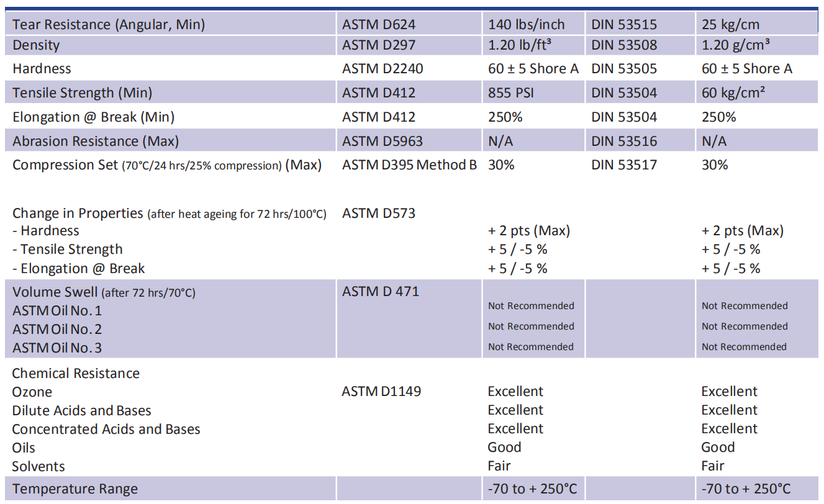
Task: Select the "ASTM D1149" ozone standard
Action: 381,392
